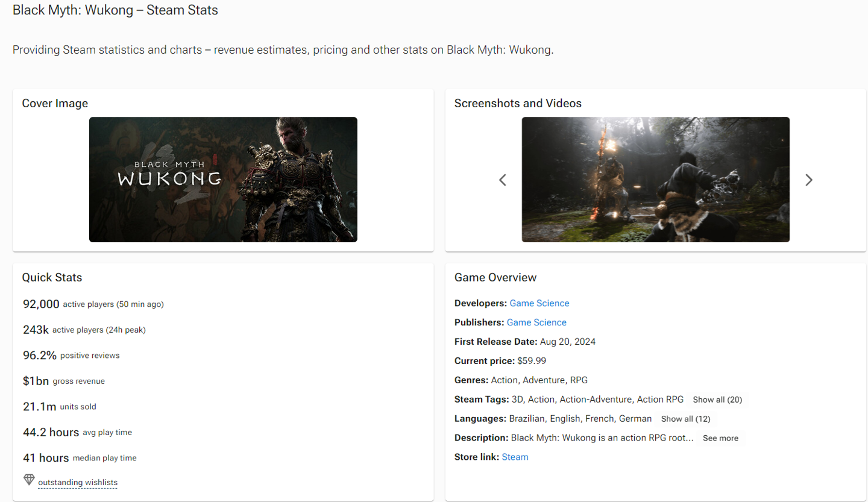Click the 92,000 active players stat

click(93, 304)
